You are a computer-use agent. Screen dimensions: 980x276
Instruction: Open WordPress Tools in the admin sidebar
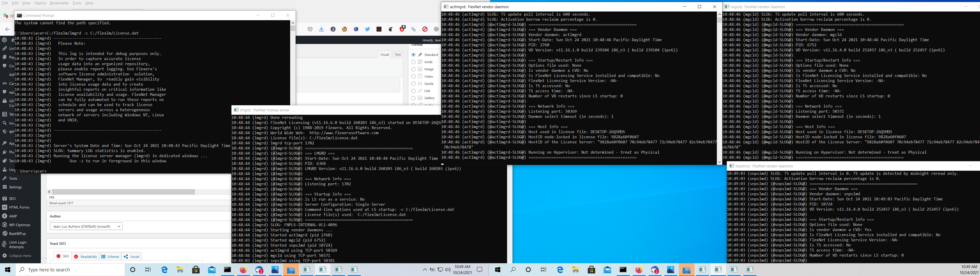click(x=13, y=178)
